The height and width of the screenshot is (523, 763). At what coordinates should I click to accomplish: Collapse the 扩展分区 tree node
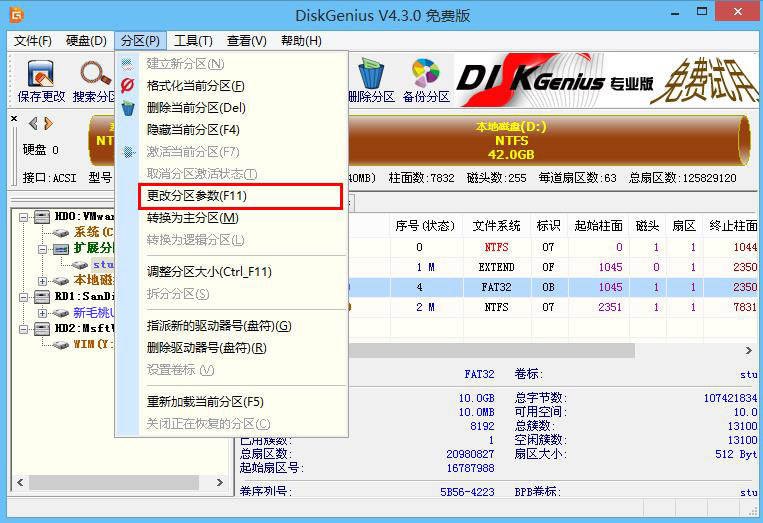(42, 249)
